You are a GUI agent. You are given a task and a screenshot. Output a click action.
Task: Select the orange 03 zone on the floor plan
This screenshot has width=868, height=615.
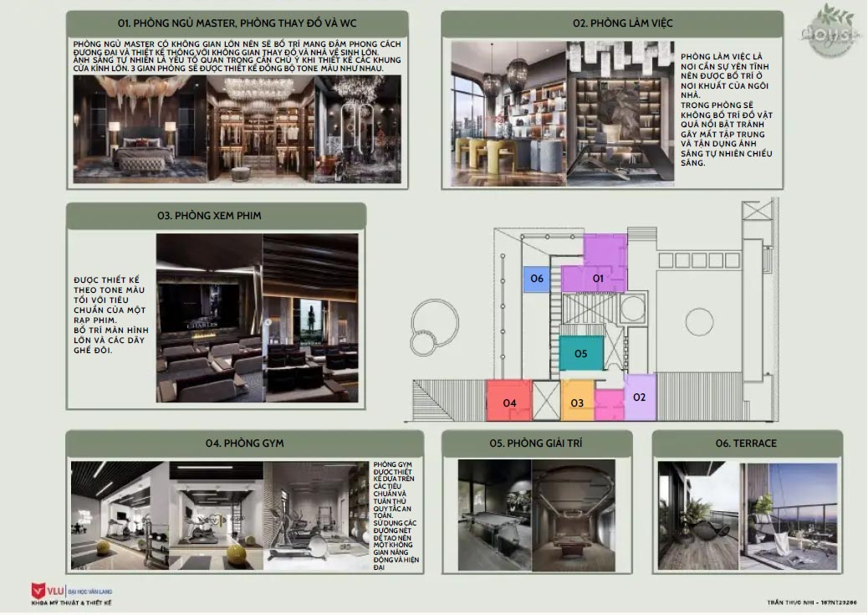577,401
